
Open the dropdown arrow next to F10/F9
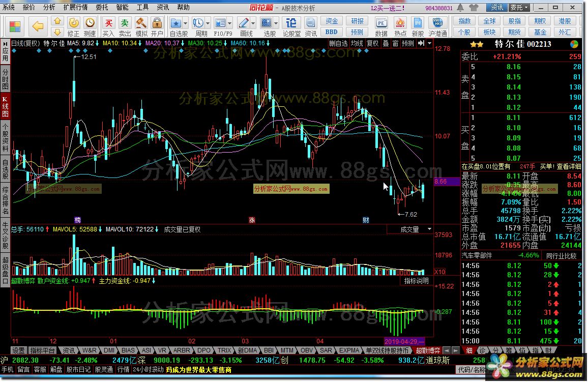[230, 23]
